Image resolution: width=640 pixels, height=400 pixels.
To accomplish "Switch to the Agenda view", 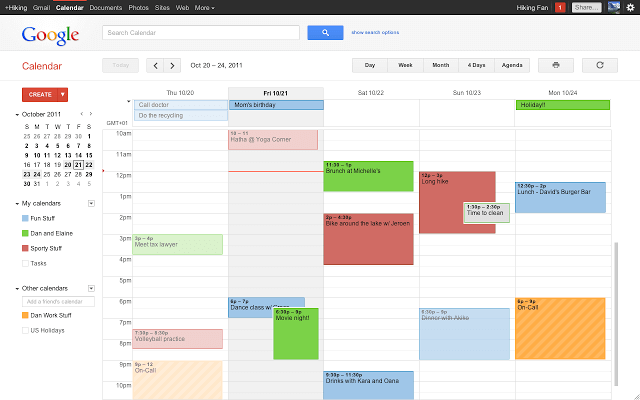I will point(510,65).
